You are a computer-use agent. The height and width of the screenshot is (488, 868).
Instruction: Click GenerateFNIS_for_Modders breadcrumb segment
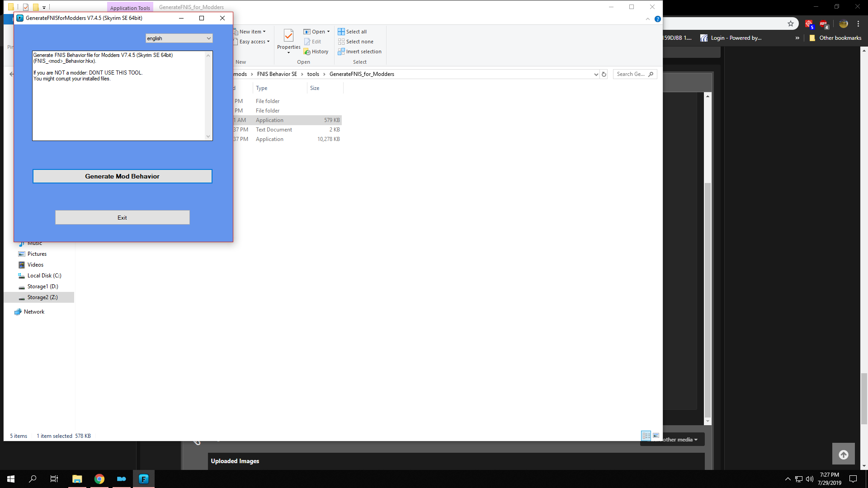362,74
